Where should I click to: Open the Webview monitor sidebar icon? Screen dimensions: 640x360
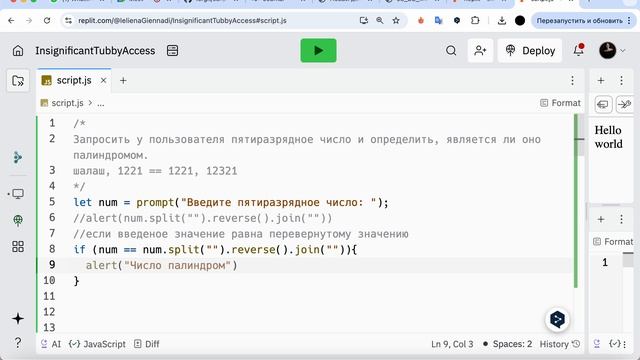18,193
